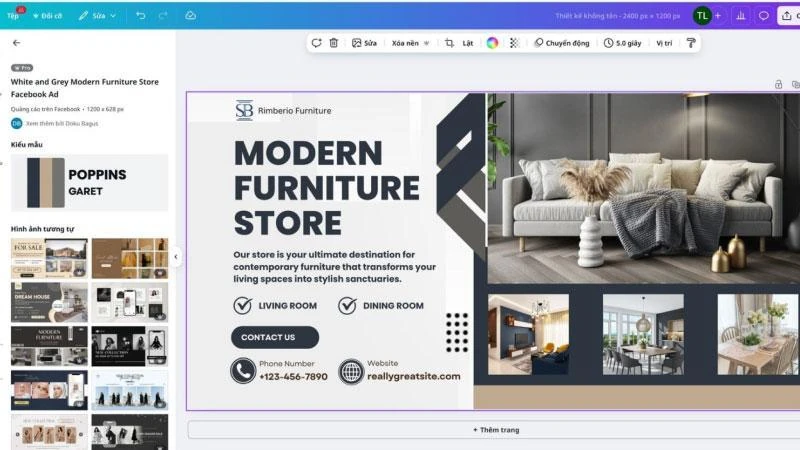Select the Our store is your ultimate paragraph
Image resolution: width=800 pixels, height=450 pixels.
click(334, 267)
